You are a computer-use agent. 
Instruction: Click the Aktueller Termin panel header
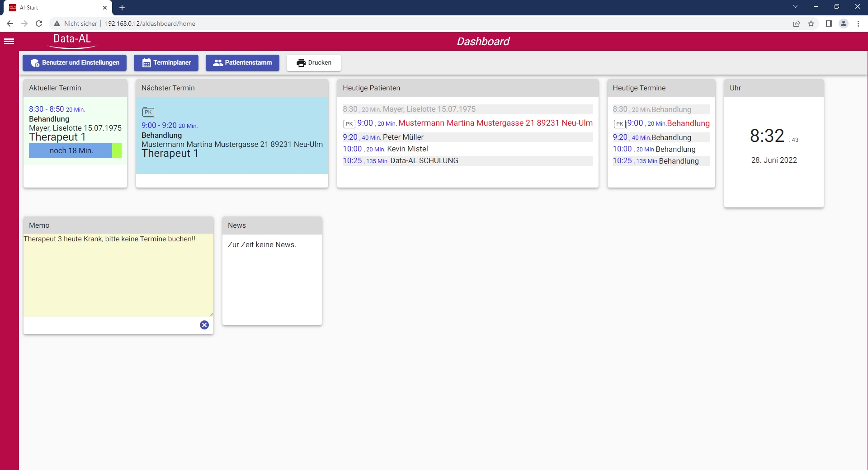click(75, 88)
